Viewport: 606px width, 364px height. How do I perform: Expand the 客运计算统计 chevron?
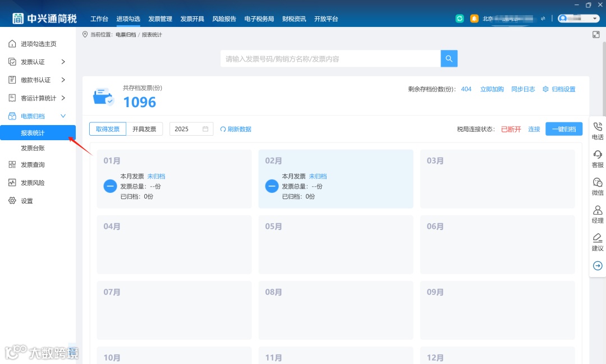tap(63, 98)
